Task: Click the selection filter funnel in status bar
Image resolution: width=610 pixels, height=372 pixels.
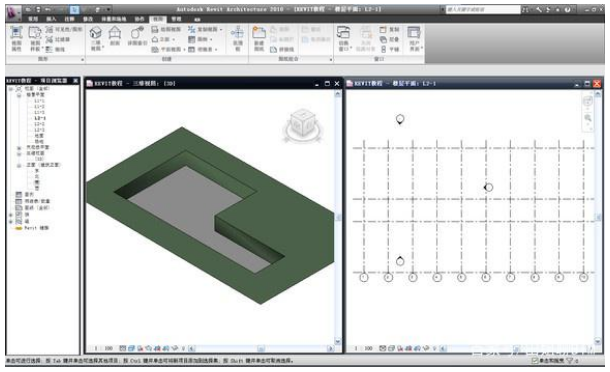Action: click(571, 361)
